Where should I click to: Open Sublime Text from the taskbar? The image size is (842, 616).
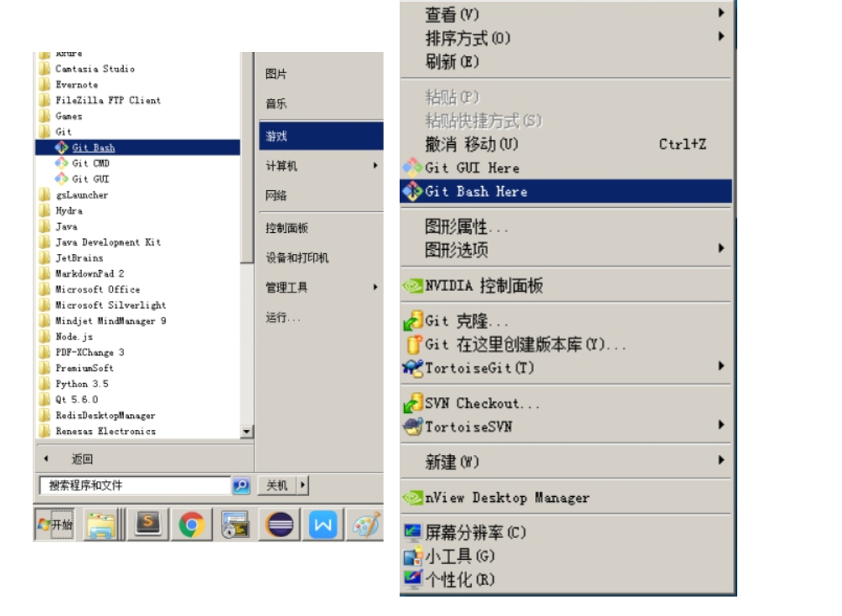point(148,525)
